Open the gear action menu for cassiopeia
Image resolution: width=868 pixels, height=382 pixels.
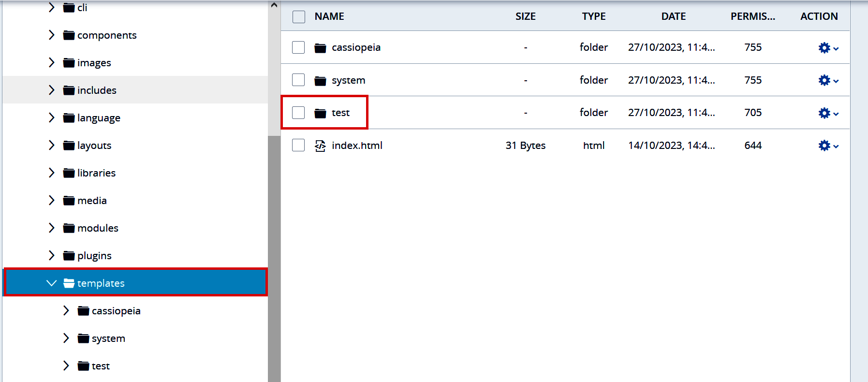click(828, 48)
